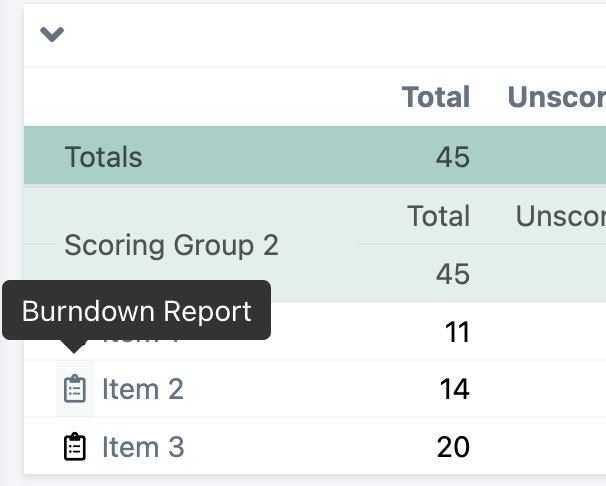Click the bold Total column header

[435, 97]
